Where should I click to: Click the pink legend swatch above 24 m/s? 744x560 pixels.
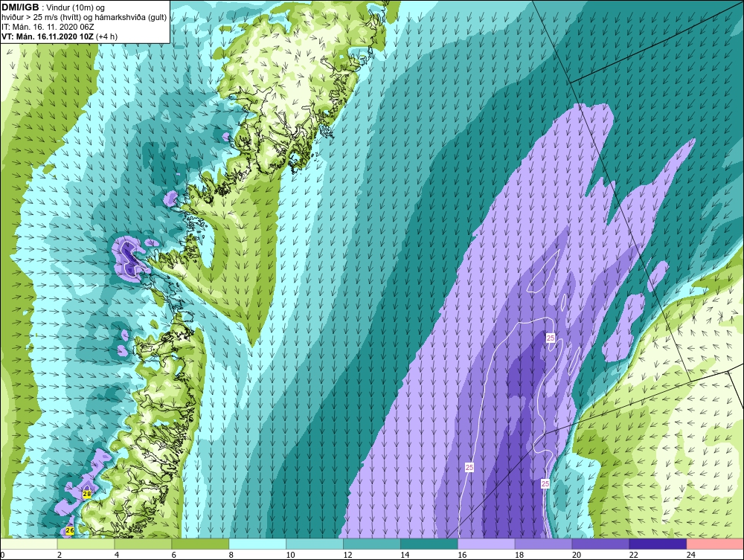tap(715, 544)
